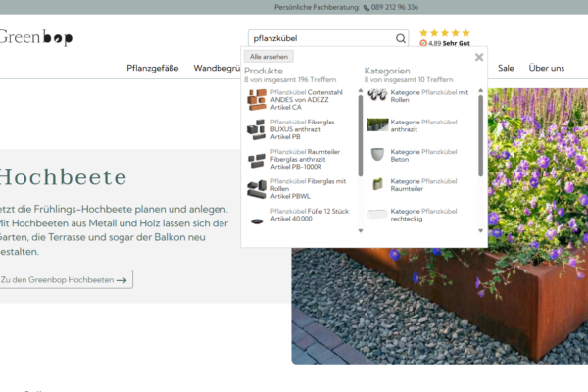Open the Pflanzgefäße menu
This screenshot has height=392, width=588.
(153, 68)
